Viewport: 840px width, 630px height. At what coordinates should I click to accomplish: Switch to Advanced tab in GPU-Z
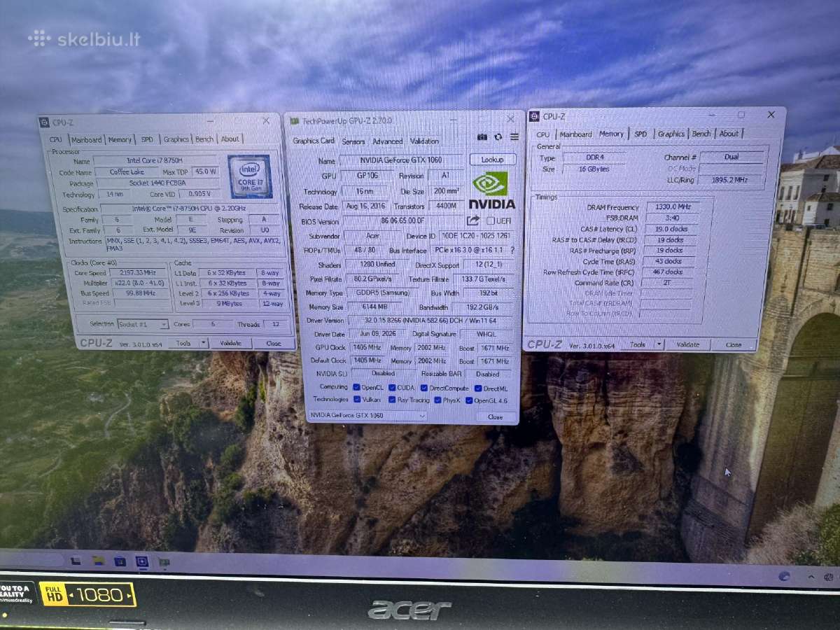click(387, 141)
